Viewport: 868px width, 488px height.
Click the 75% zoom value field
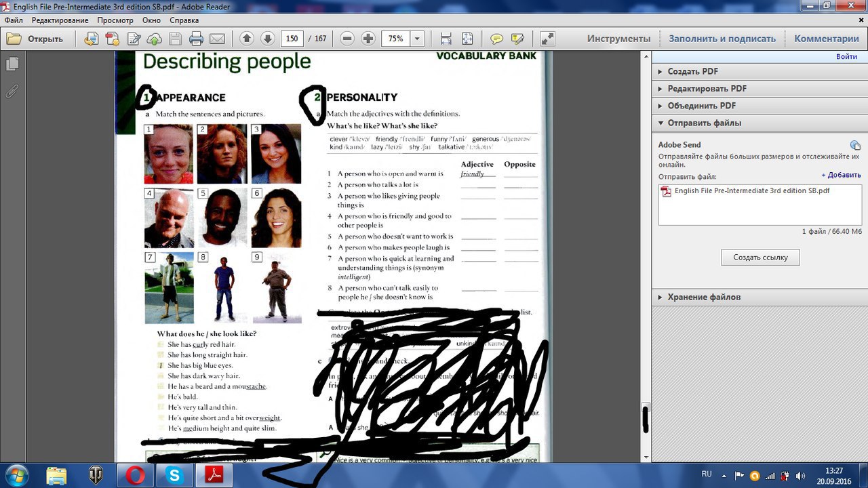pos(396,39)
